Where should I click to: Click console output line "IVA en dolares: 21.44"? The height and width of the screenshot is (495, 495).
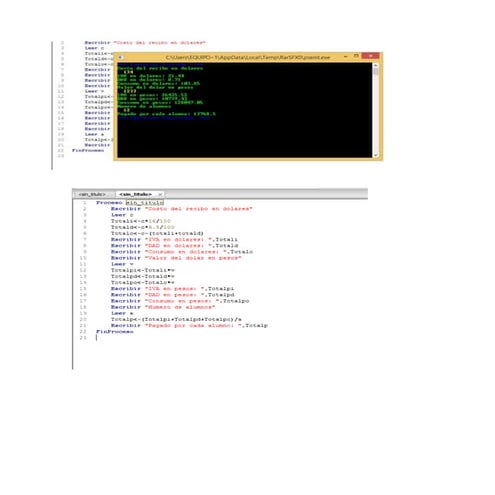pos(151,76)
